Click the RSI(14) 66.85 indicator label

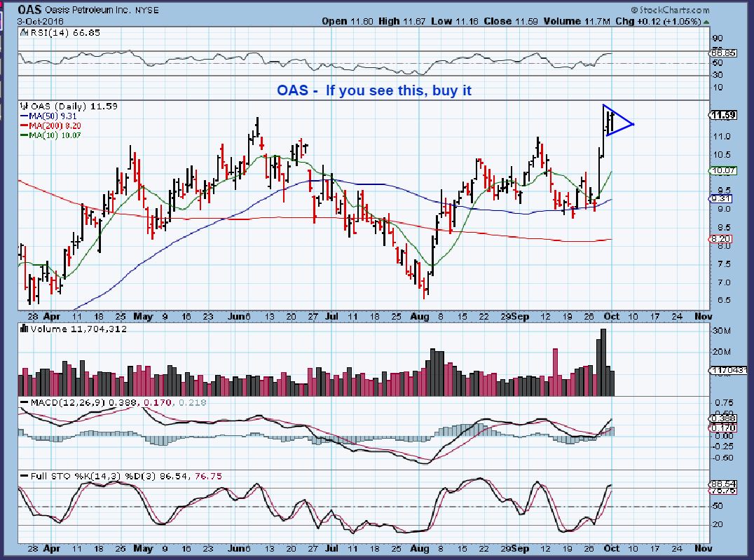click(64, 33)
